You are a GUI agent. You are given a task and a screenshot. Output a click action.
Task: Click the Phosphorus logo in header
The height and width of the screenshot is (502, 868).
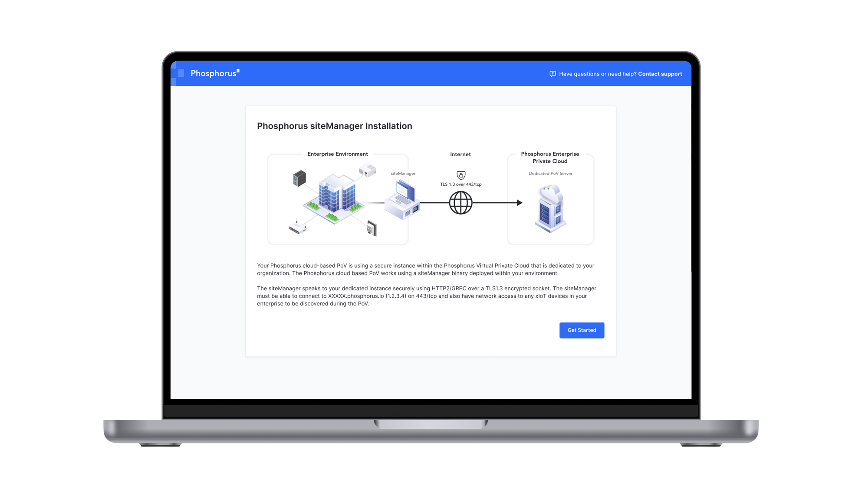[214, 73]
